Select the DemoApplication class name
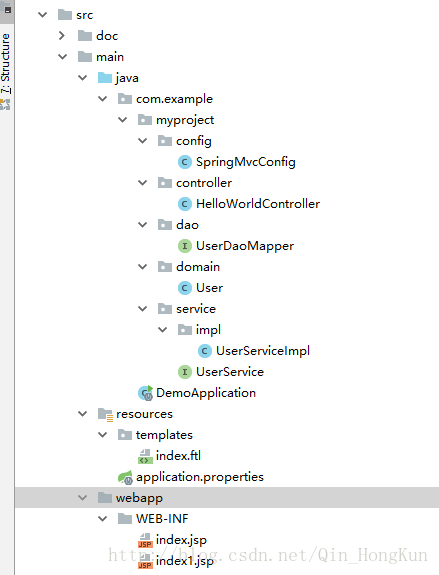 [206, 393]
